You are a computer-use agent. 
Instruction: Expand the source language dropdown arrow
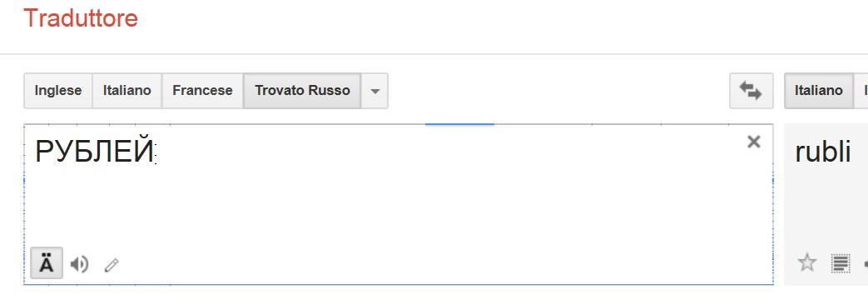pos(374,90)
